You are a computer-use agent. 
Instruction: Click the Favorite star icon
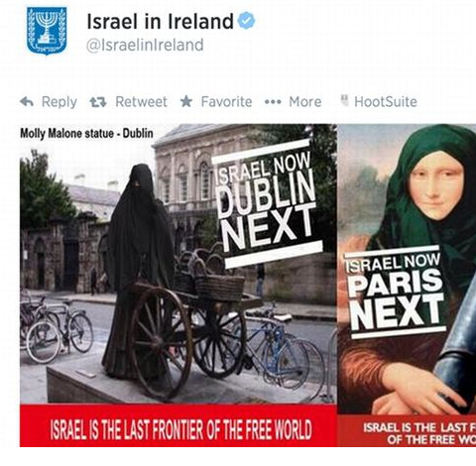(186, 101)
